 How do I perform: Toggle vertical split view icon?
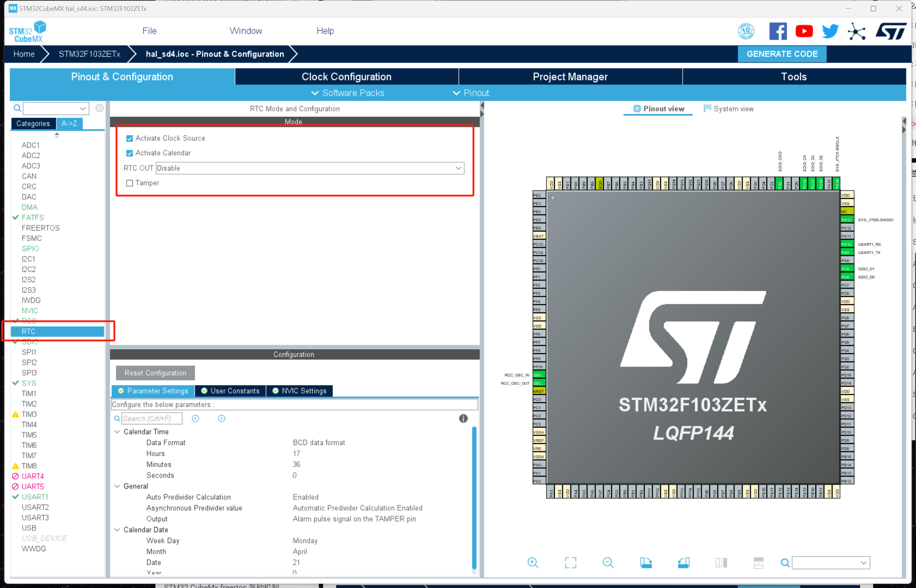point(721,563)
